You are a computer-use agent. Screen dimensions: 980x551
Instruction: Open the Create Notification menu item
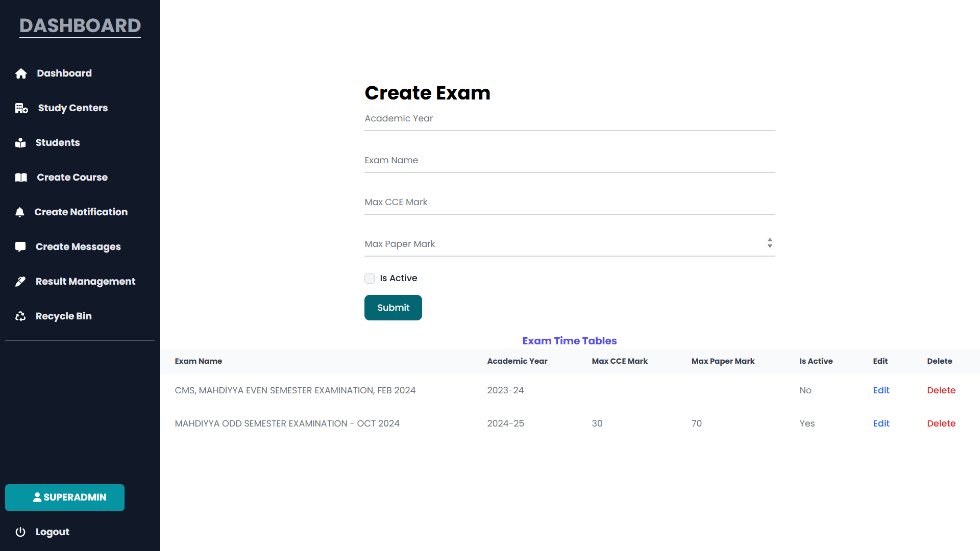pos(81,212)
